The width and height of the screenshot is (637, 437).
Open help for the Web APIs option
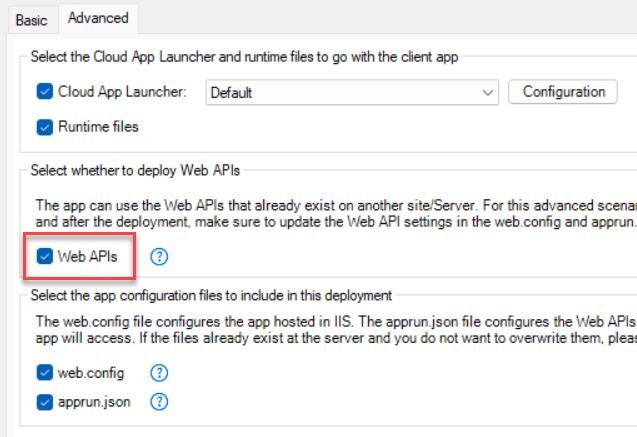click(x=159, y=257)
